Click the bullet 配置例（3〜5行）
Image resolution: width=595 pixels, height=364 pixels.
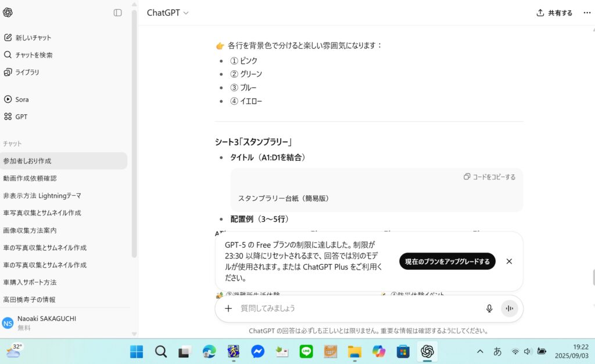pos(259,219)
